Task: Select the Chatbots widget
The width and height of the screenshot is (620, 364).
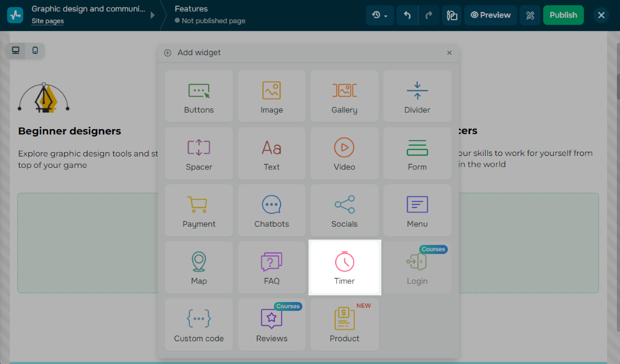Action: point(272,211)
